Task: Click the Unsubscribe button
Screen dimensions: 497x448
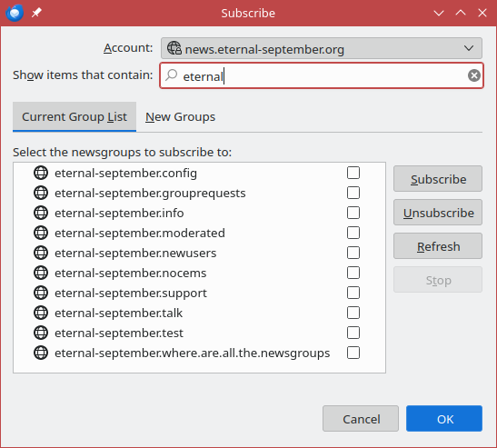Action: [x=438, y=213]
